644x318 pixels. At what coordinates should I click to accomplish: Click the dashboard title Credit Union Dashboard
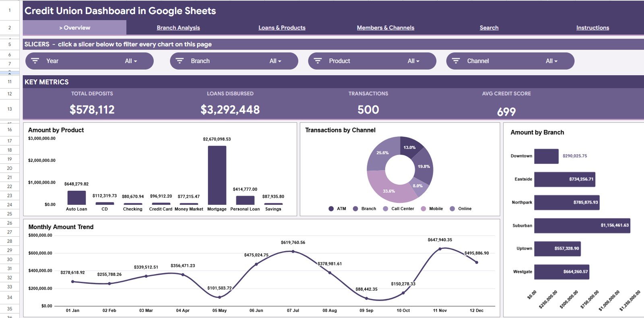120,11
